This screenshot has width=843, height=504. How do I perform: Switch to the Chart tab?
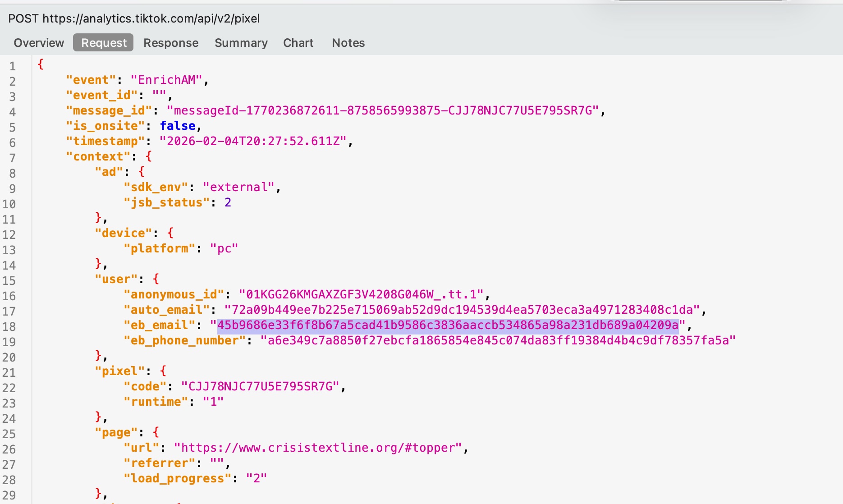pyautogui.click(x=298, y=43)
